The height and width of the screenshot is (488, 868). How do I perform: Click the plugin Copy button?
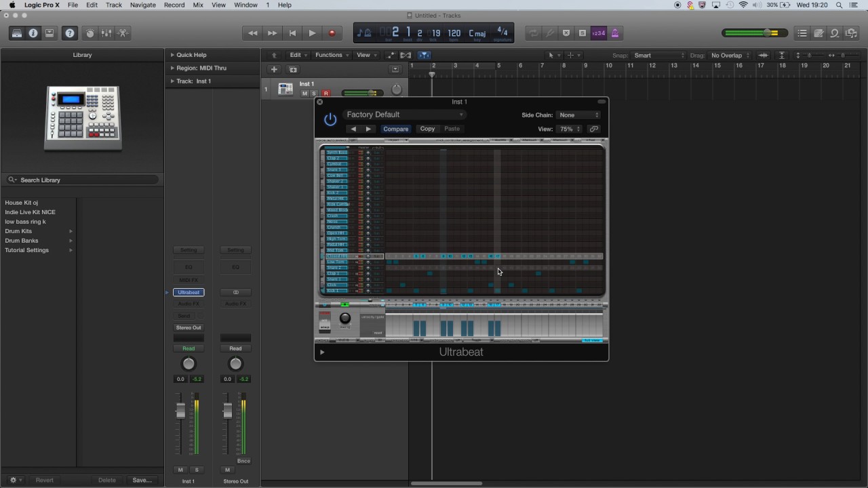pyautogui.click(x=427, y=129)
